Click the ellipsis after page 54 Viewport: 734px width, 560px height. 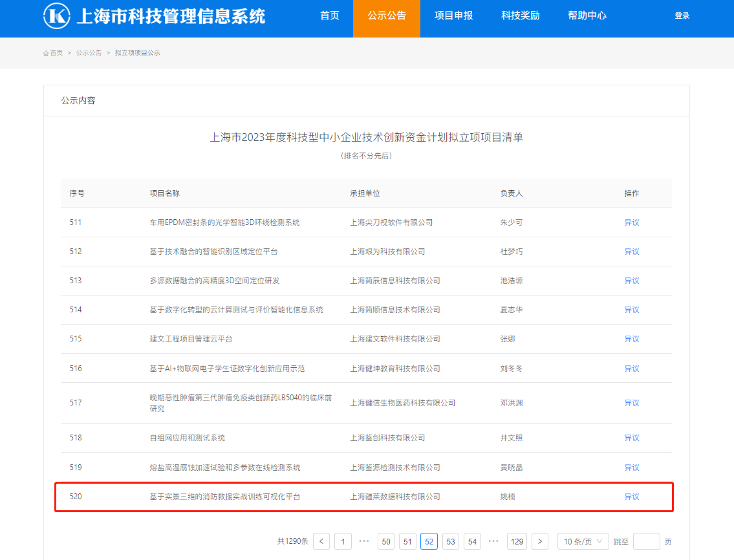(493, 541)
